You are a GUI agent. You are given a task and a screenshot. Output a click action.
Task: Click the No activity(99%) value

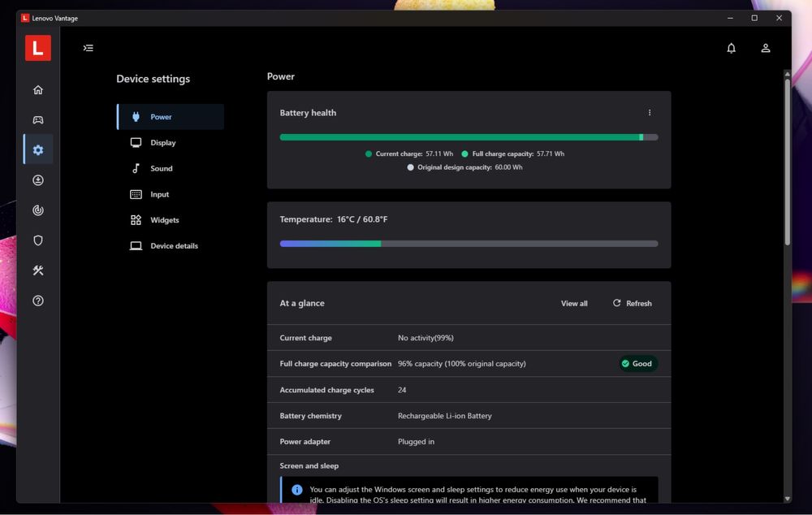click(425, 338)
